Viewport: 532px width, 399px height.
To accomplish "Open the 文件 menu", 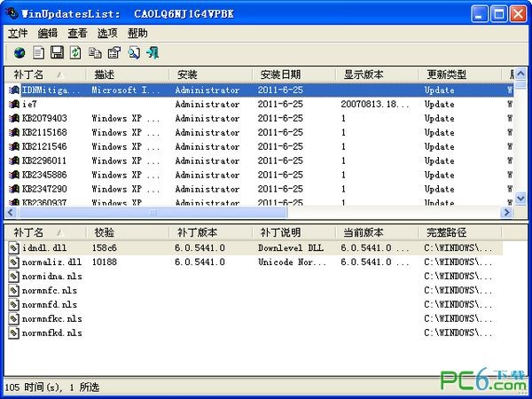I will 18,34.
